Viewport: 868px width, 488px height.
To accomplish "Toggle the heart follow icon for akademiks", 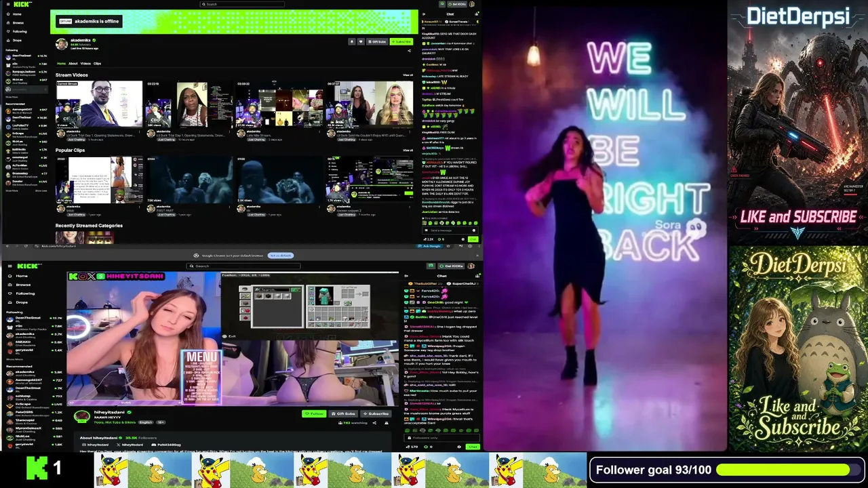I will tap(359, 41).
